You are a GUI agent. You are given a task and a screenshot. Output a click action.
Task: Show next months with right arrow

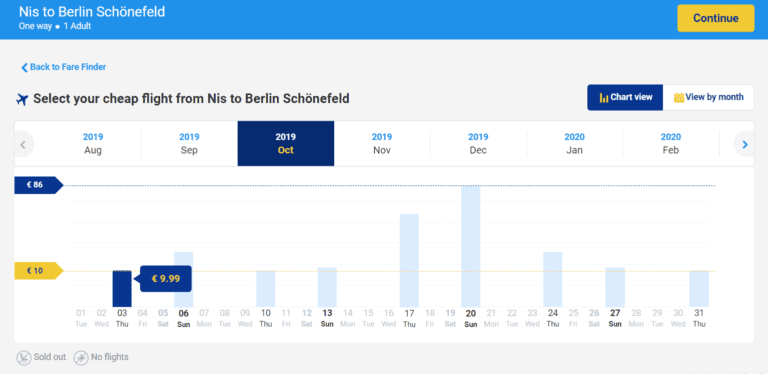click(x=745, y=144)
